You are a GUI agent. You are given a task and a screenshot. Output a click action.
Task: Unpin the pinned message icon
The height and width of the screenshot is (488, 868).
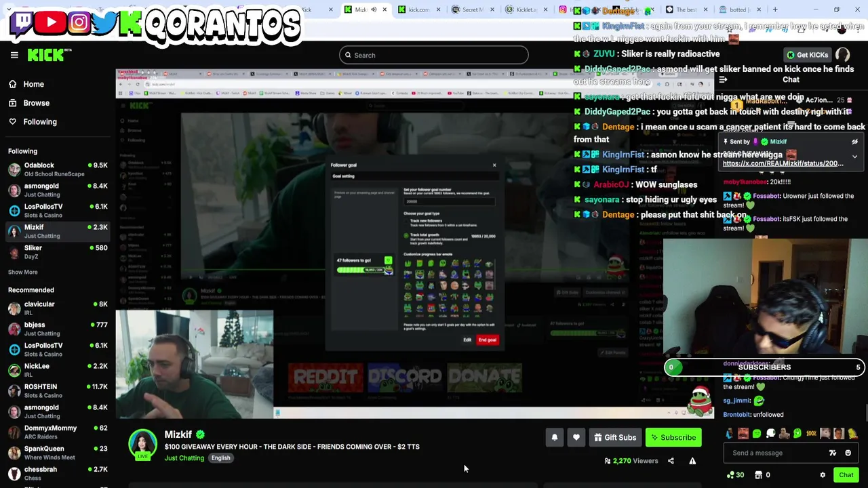(x=854, y=142)
